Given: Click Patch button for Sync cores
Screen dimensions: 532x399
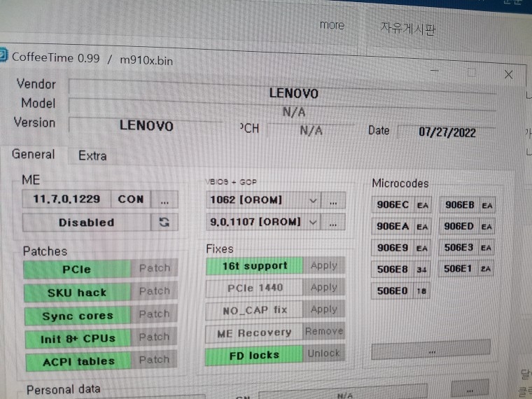Looking at the screenshot, I should click(x=155, y=314).
